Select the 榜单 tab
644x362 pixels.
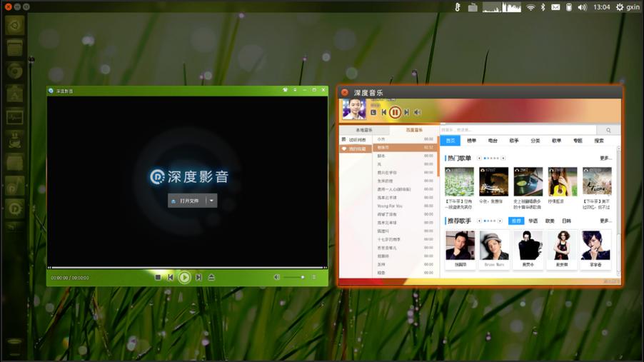coord(471,141)
